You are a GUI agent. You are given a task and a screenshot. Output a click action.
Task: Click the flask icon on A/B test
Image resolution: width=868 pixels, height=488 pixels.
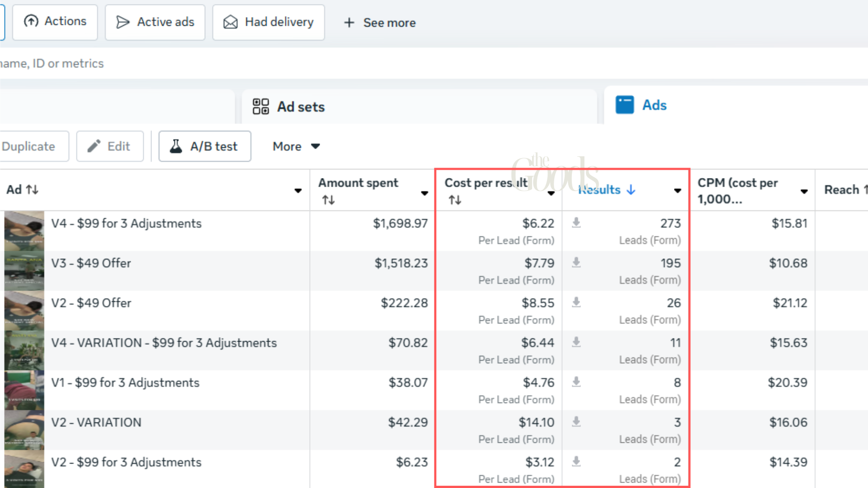tap(176, 146)
